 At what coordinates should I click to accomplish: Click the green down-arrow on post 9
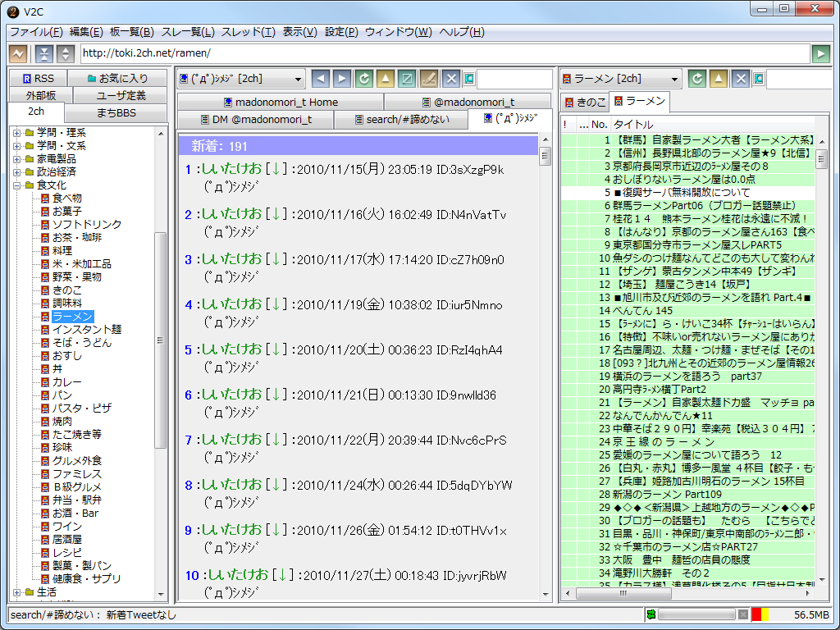pos(276,531)
